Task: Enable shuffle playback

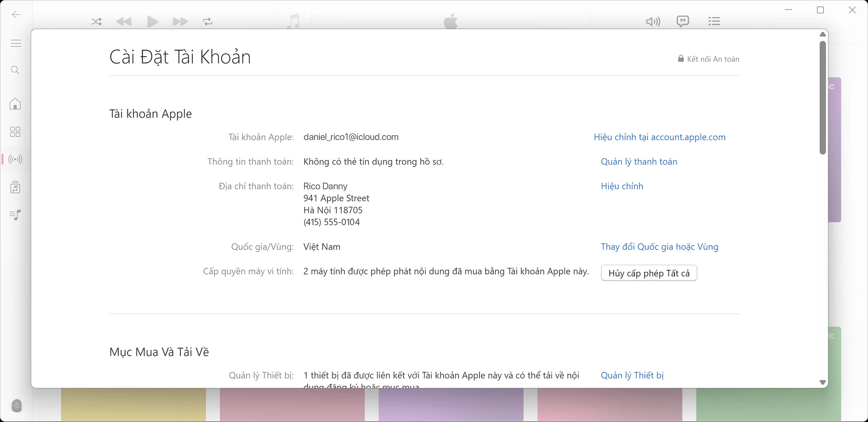Action: tap(96, 22)
